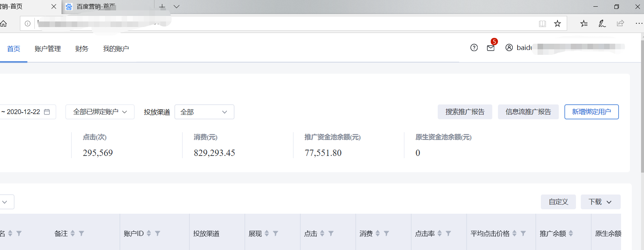The height and width of the screenshot is (250, 644).
Task: Toggle the reading view book icon
Action: click(x=542, y=24)
